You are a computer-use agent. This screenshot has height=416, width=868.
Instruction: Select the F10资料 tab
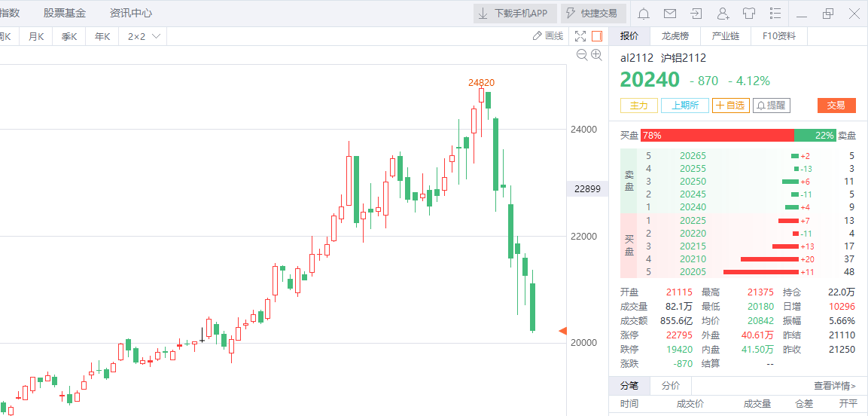pos(778,36)
